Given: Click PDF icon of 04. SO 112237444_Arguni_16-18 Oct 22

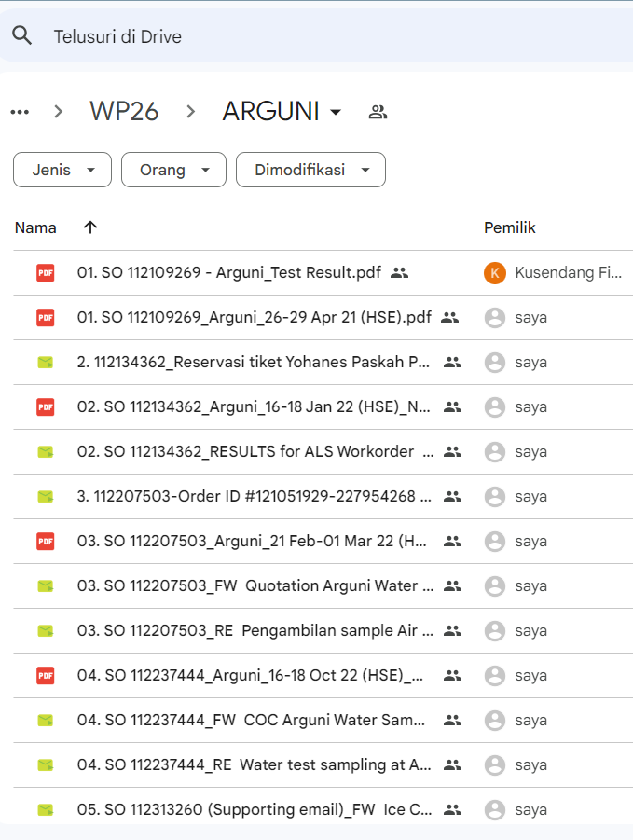Looking at the screenshot, I should coord(45,675).
